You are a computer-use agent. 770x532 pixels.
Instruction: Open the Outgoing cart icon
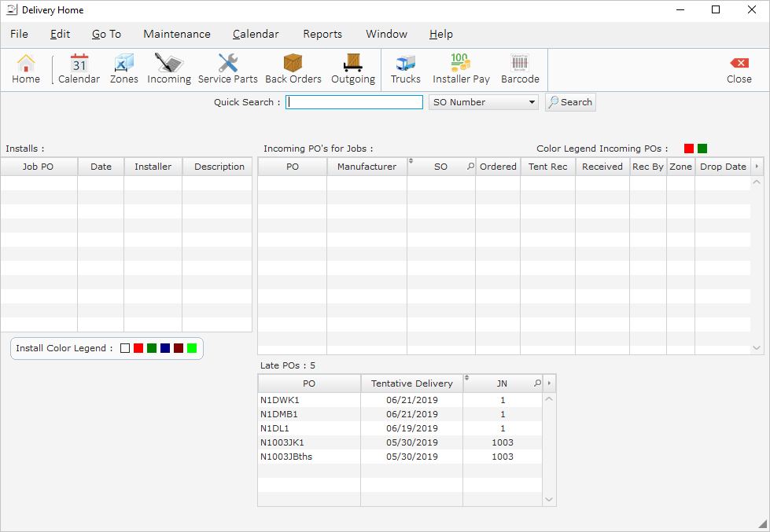[352, 68]
